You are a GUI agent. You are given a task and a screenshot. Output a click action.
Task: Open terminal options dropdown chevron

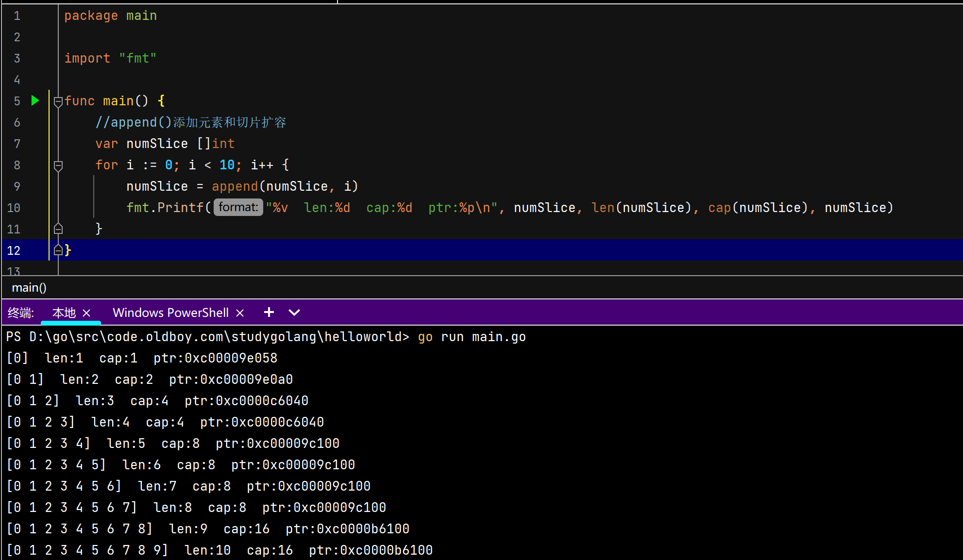point(294,313)
